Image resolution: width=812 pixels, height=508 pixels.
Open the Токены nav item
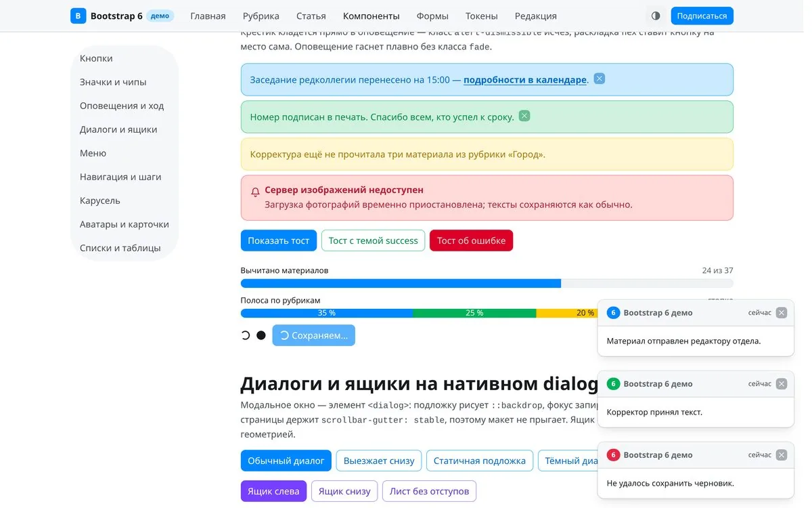(x=482, y=16)
